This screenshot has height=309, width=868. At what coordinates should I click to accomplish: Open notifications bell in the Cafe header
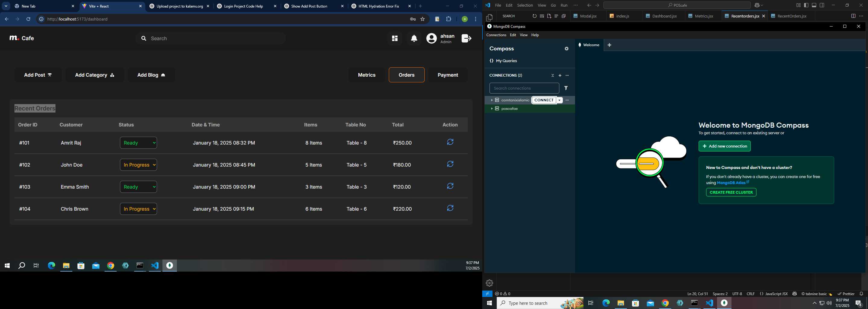click(414, 38)
